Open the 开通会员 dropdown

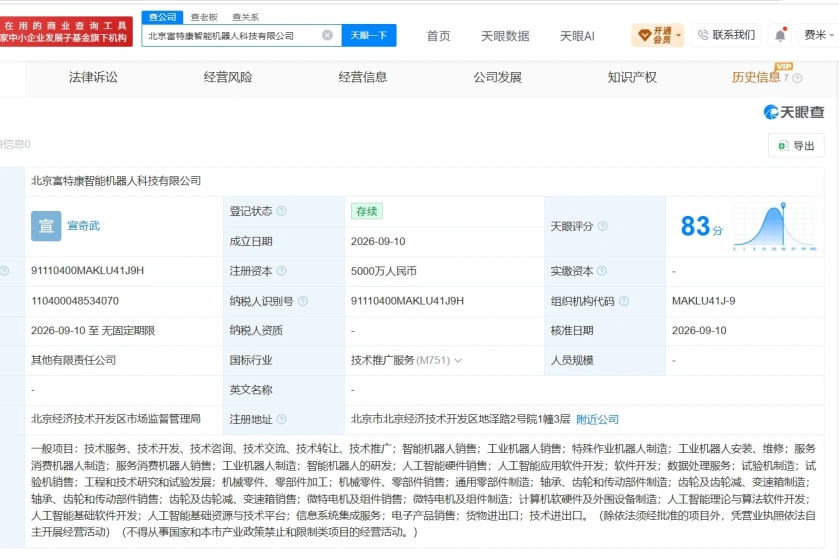(658, 35)
